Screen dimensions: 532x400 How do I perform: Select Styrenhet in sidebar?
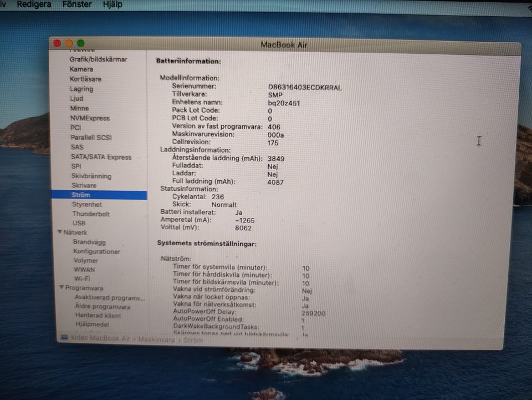tap(87, 204)
